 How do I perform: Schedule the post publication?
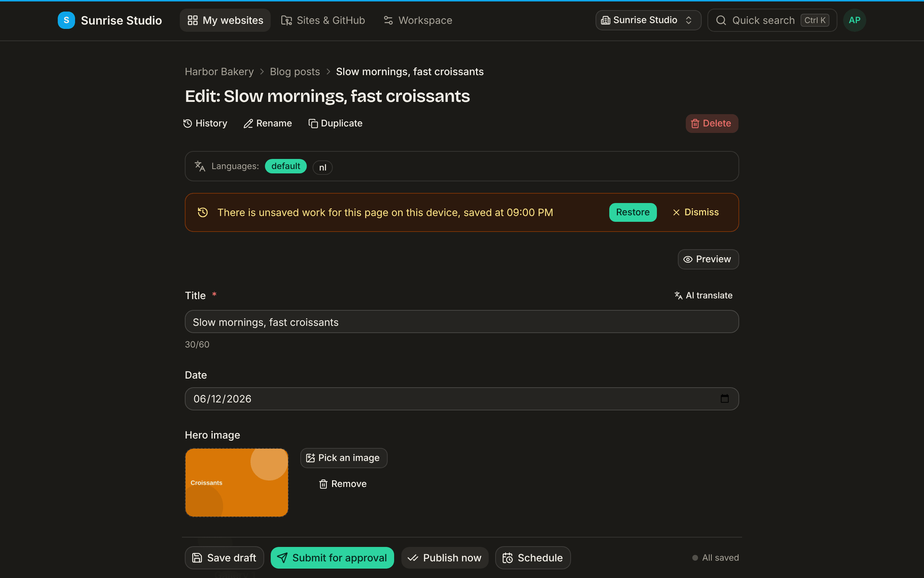(x=533, y=558)
